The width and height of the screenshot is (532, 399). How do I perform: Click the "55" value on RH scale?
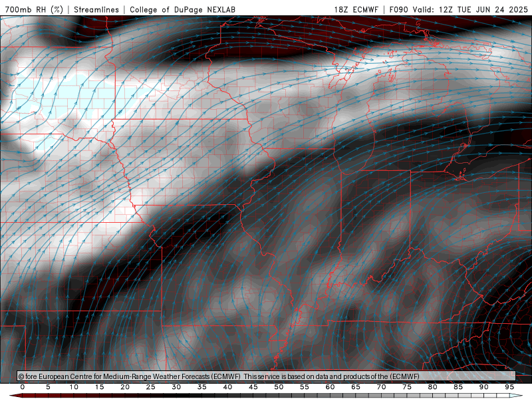pyautogui.click(x=305, y=387)
